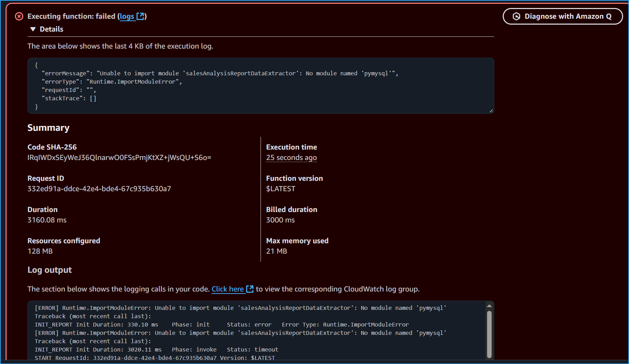Image resolution: width=629 pixels, height=364 pixels.
Task: Click the Amazon Q hexagon icon in the Diagnose button
Action: click(516, 16)
